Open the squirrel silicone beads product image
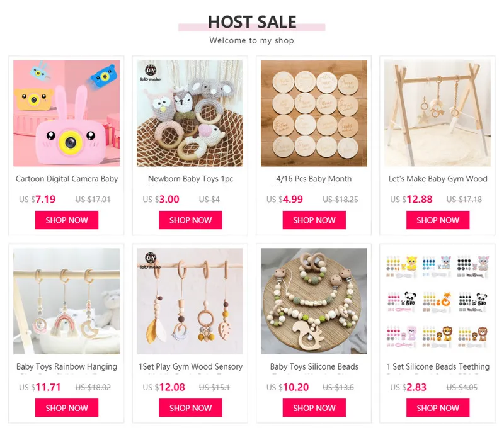This screenshot has height=435, width=504. 314,301
